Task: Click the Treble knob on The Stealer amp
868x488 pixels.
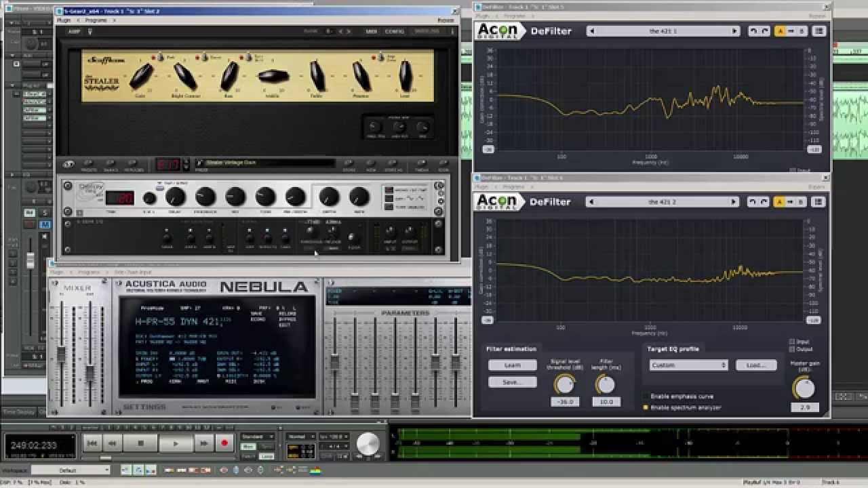Action: point(317,76)
